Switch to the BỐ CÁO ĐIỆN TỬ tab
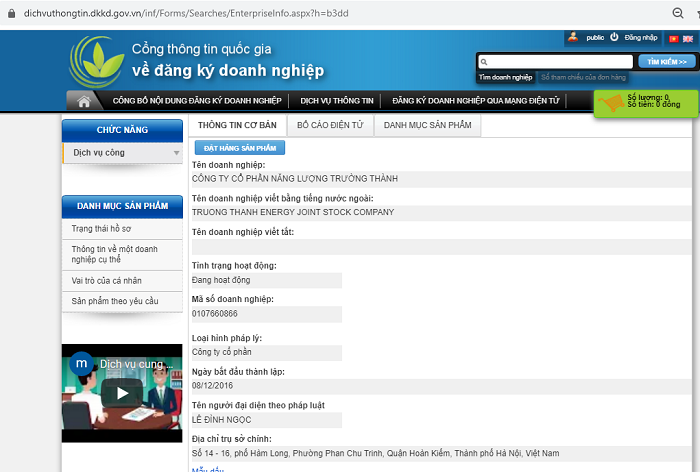 (x=330, y=125)
